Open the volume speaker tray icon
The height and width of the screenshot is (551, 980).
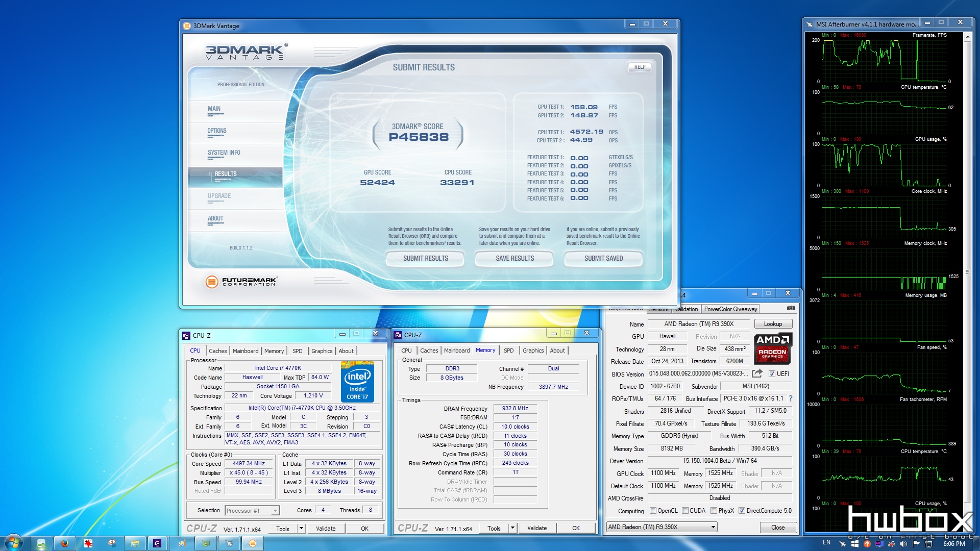pos(904,544)
